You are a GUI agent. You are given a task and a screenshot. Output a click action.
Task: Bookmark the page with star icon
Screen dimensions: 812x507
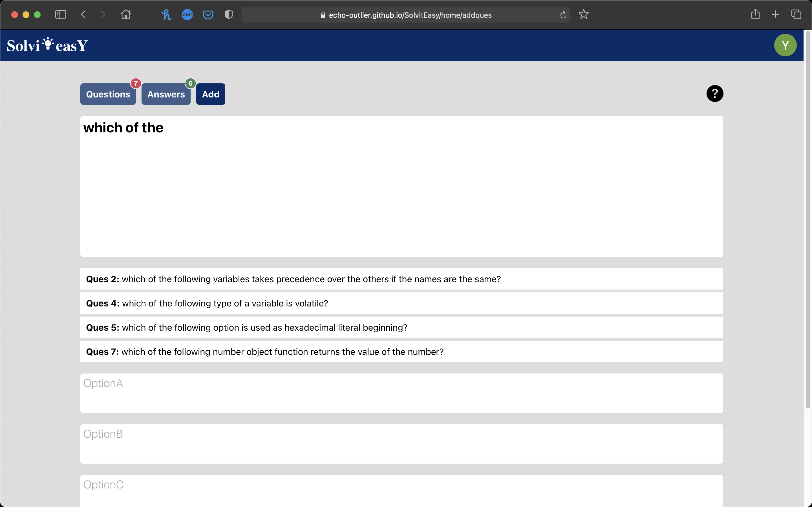(584, 14)
